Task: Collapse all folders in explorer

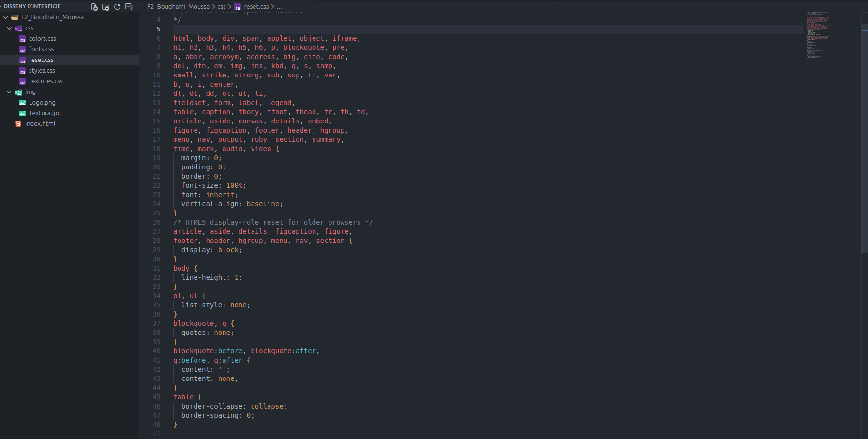Action: pyautogui.click(x=129, y=7)
